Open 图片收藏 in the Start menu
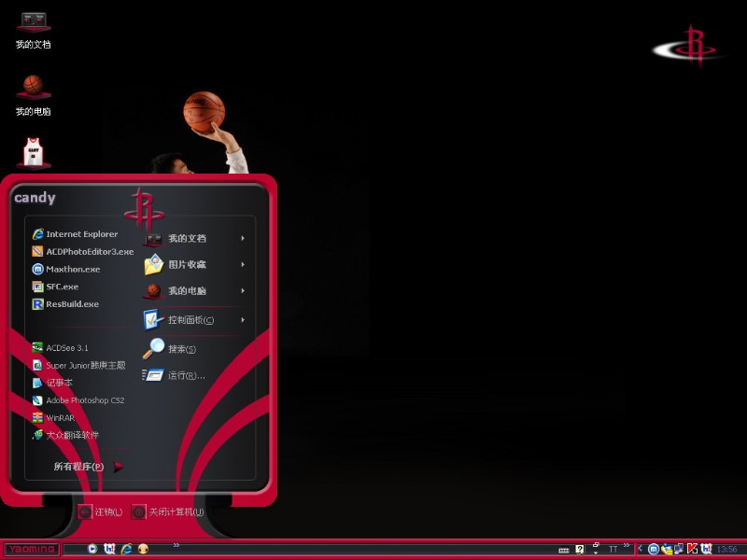Viewport: 747px width, 560px height. tap(195, 264)
